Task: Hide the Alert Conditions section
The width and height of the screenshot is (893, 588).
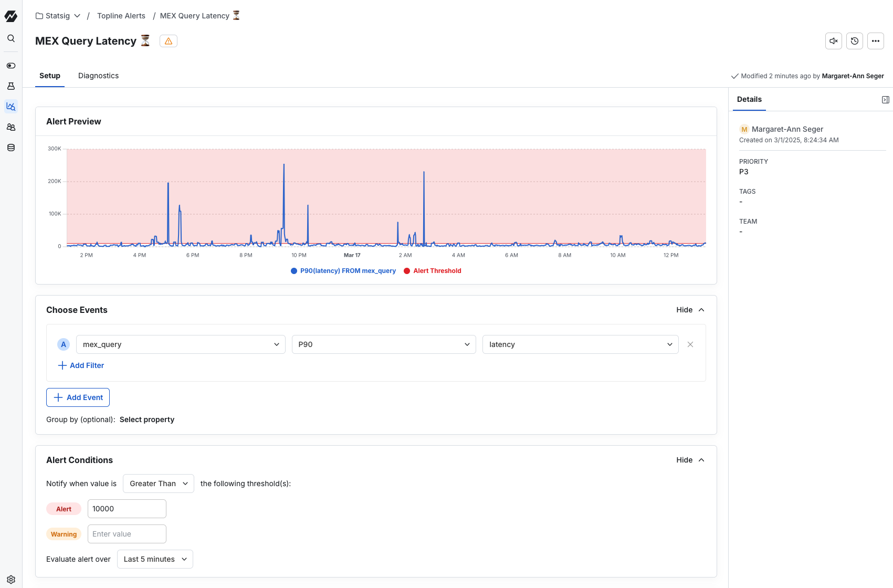Action: [x=690, y=460]
